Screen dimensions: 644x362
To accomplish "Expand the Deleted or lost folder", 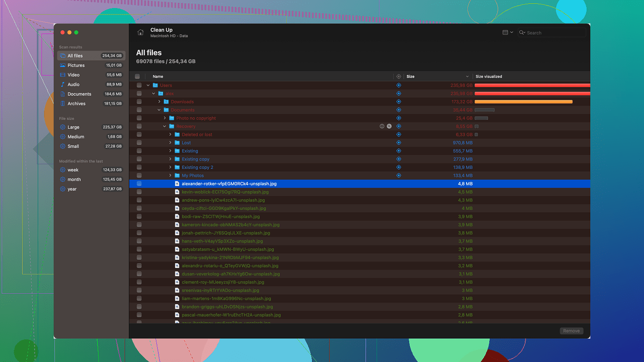I will [x=170, y=134].
